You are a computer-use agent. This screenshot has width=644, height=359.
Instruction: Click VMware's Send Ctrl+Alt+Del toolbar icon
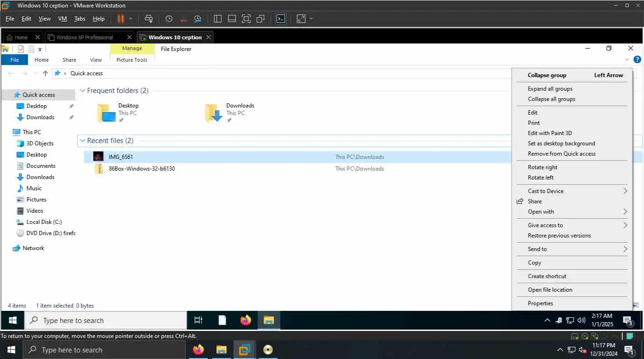(x=149, y=19)
